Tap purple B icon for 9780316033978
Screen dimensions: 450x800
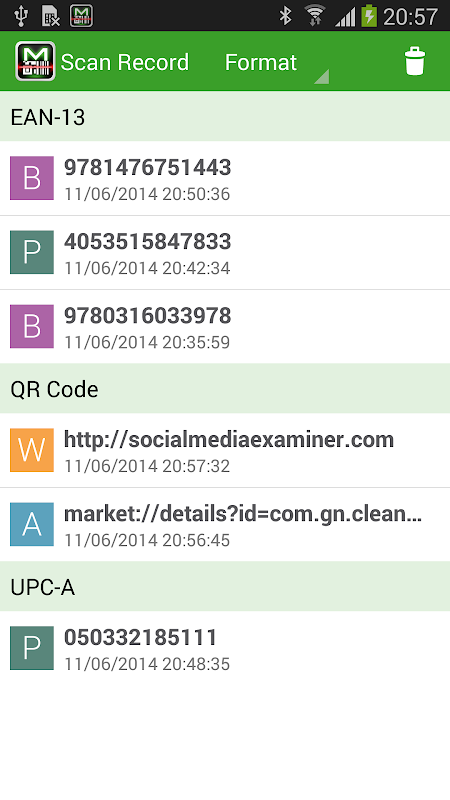pos(32,327)
